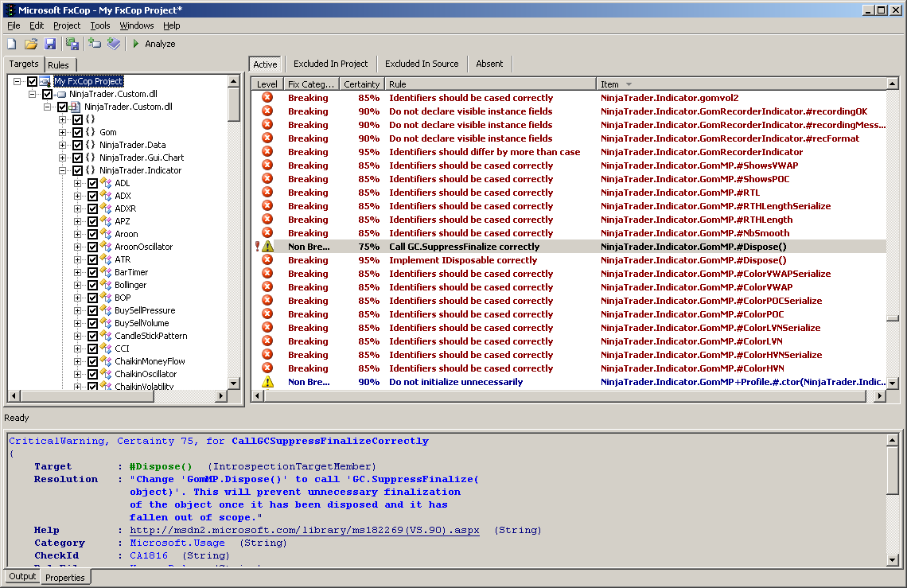Sort by the Item column header
The image size is (907, 588).
pos(742,84)
